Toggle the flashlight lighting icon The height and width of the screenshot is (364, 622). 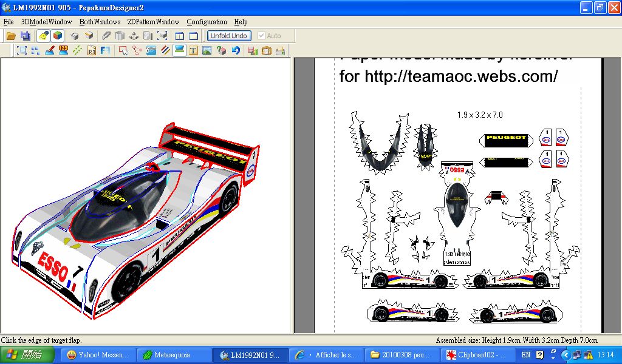pos(43,36)
